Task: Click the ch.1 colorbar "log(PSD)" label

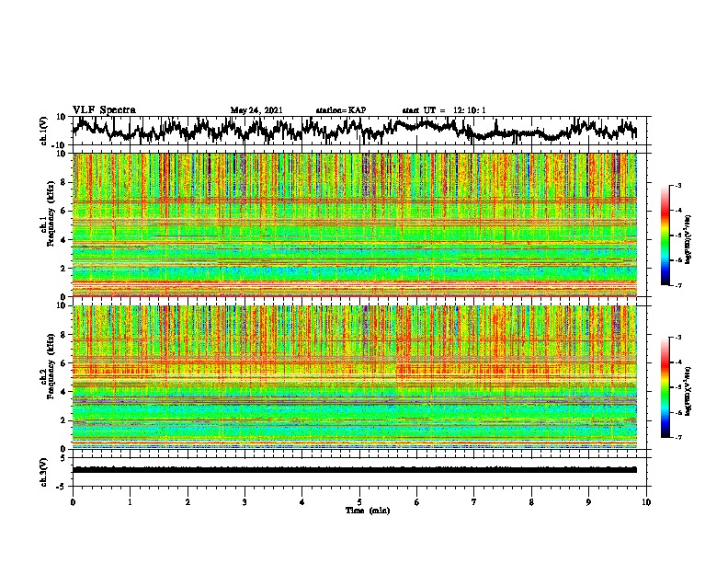Action: click(x=688, y=239)
